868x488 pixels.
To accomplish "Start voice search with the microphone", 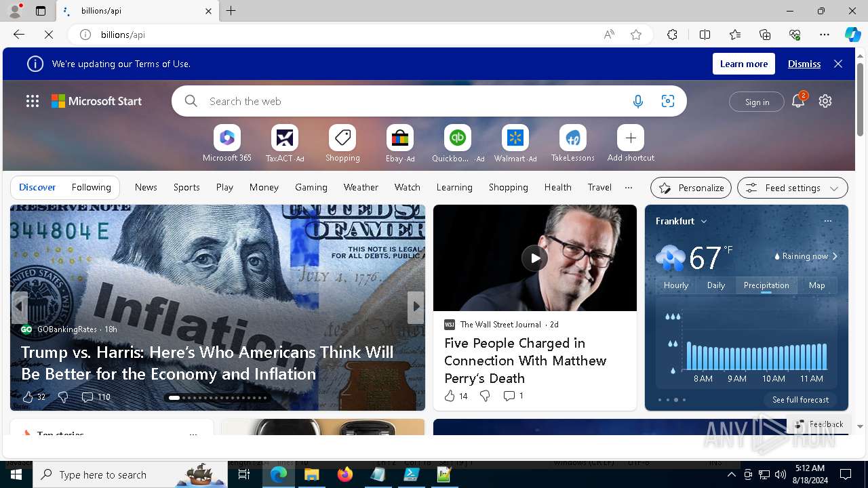I will pos(638,101).
